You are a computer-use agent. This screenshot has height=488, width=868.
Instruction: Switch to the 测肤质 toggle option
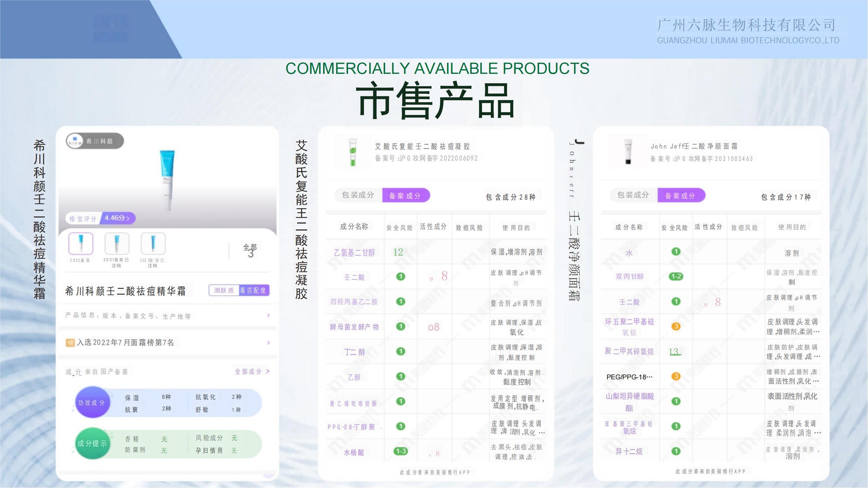(224, 290)
